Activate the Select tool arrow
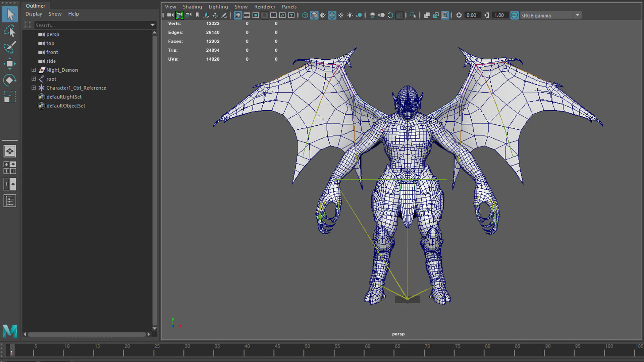The height and width of the screenshot is (362, 644). pyautogui.click(x=10, y=14)
